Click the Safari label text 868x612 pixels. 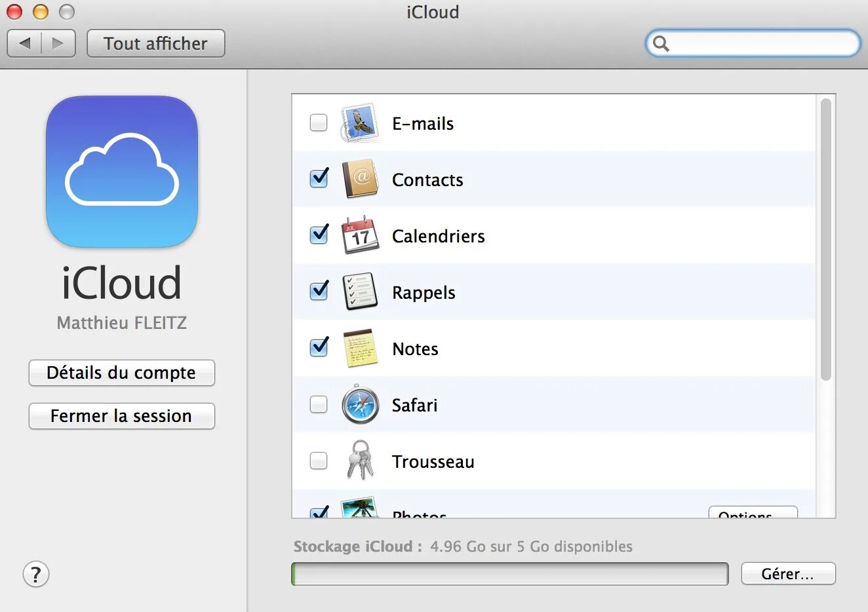(x=414, y=405)
